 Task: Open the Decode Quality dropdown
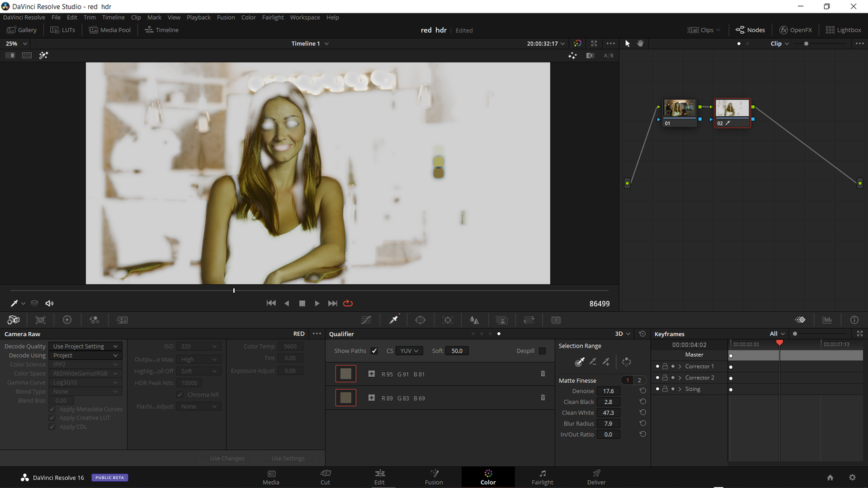pos(85,346)
